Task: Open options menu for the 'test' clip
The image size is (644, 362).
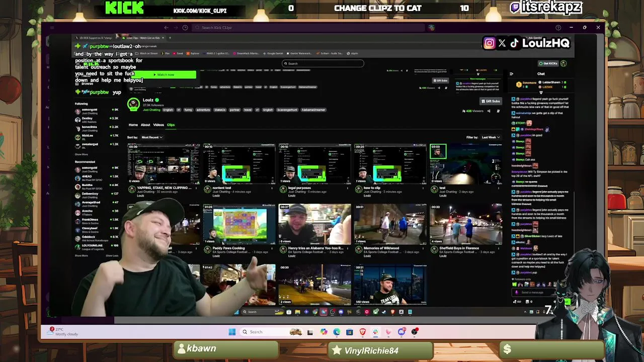Action: 499,188
